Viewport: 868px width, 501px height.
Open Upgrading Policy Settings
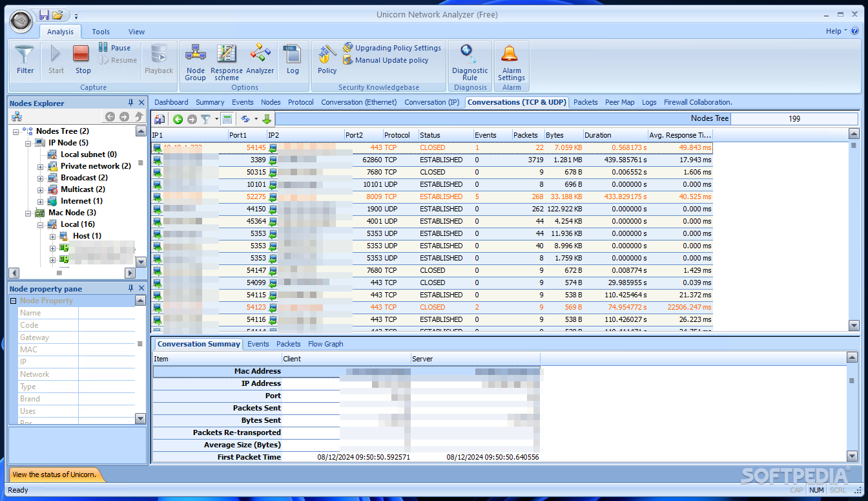(x=392, y=48)
